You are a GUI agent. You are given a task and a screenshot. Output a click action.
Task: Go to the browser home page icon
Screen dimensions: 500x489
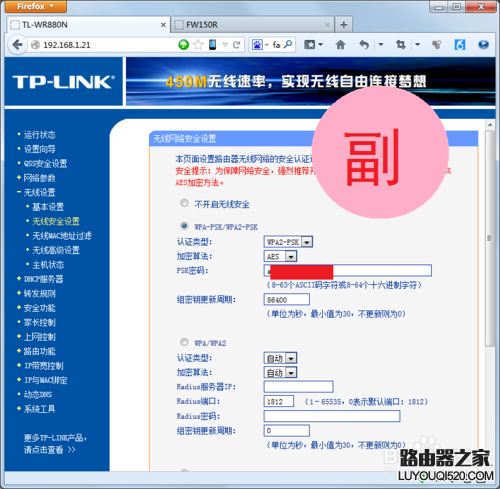coord(340,45)
